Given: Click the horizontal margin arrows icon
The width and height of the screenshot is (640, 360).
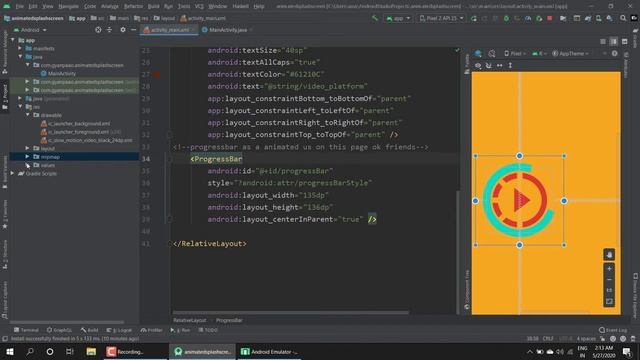Looking at the screenshot, I should point(500,65).
